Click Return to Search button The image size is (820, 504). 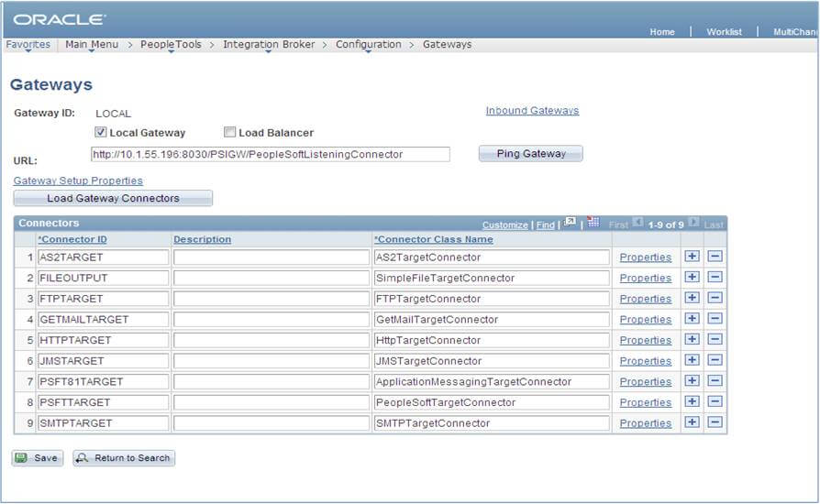click(x=124, y=458)
